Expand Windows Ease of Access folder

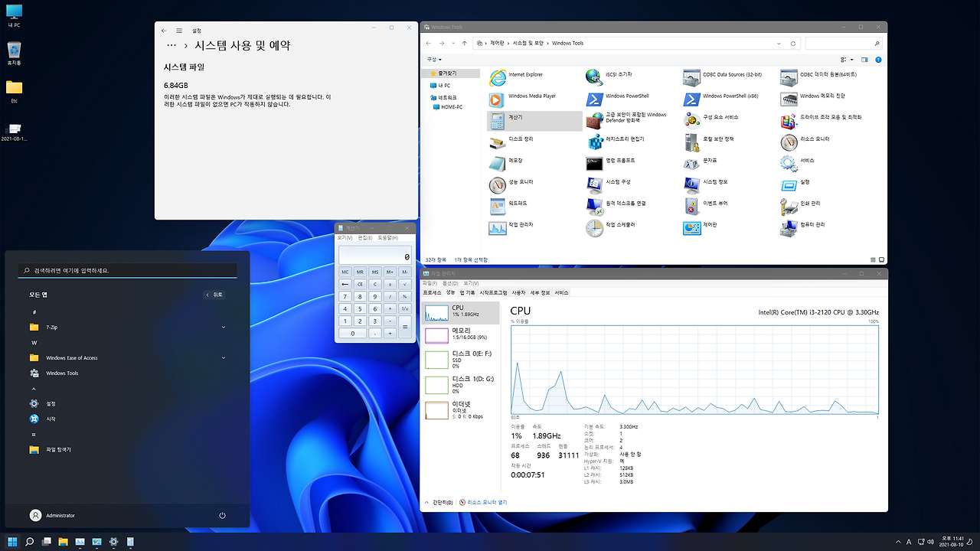pos(224,358)
